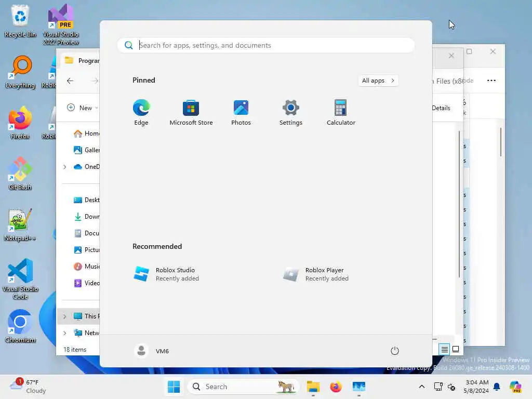
Task: Click the back arrow in File Explorer
Action: (x=70, y=81)
